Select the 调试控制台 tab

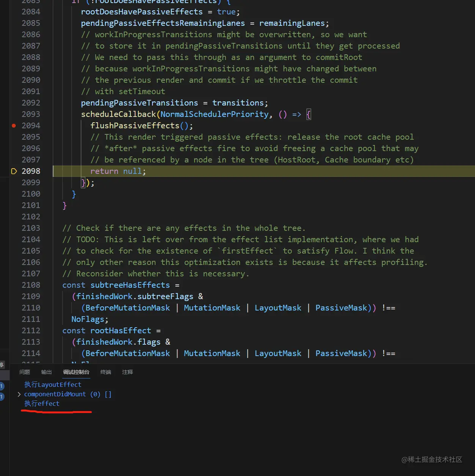[76, 372]
